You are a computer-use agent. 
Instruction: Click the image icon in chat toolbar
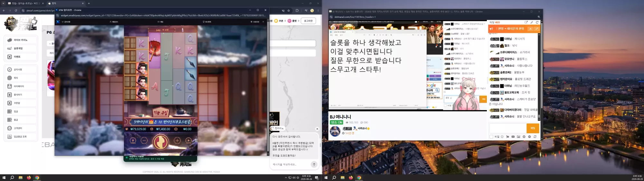pyautogui.click(x=518, y=137)
